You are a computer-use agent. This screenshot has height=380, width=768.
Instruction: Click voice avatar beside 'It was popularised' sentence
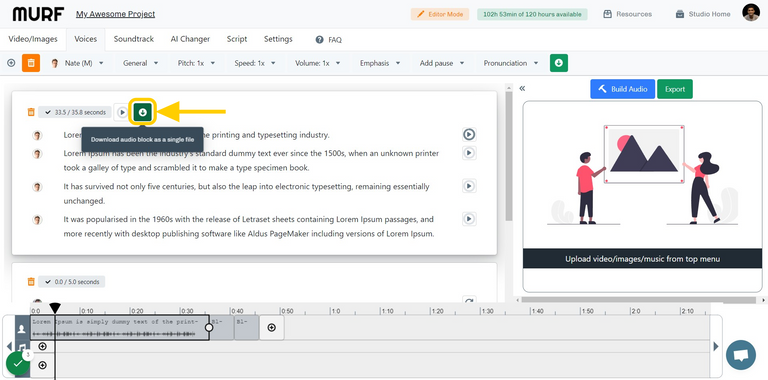[x=37, y=219]
